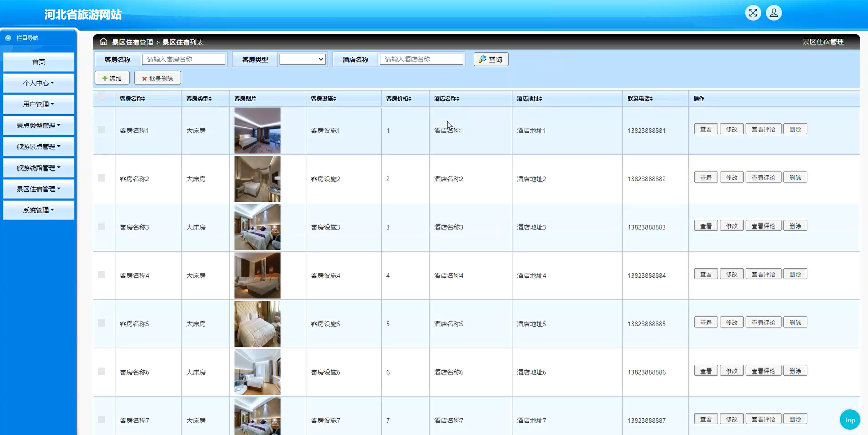
Task: Expand the 系统管理 sidebar menu
Action: coord(39,210)
